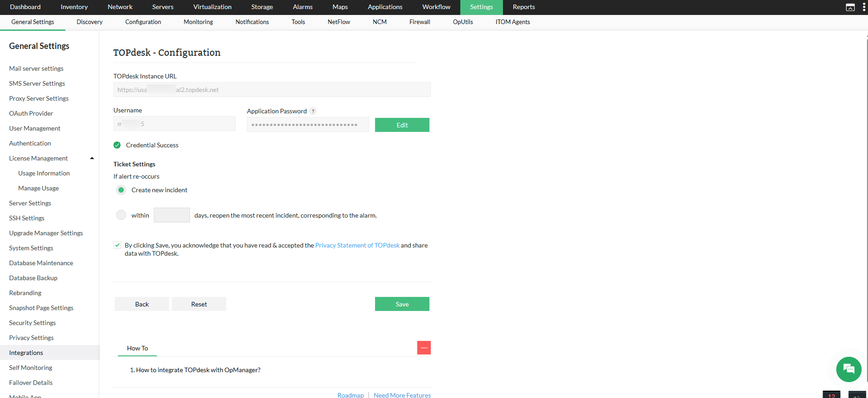Viewport: 868px width, 398px height.
Task: Click the Username input field
Action: 175,124
